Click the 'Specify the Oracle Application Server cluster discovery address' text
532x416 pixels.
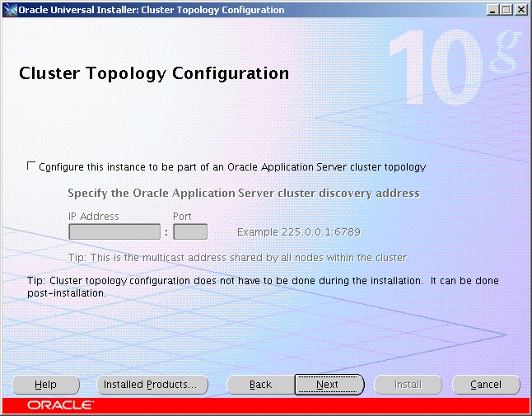(244, 194)
